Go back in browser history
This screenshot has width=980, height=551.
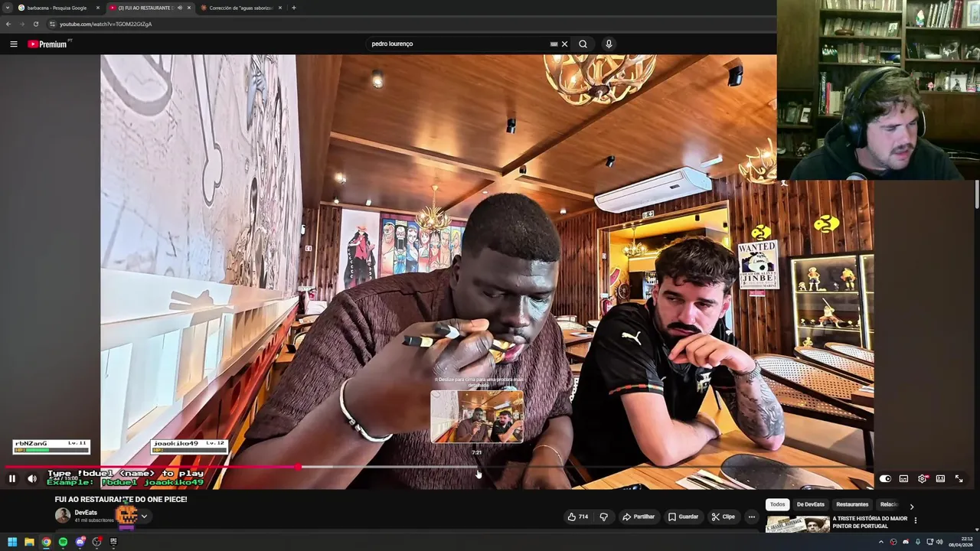pyautogui.click(x=8, y=24)
